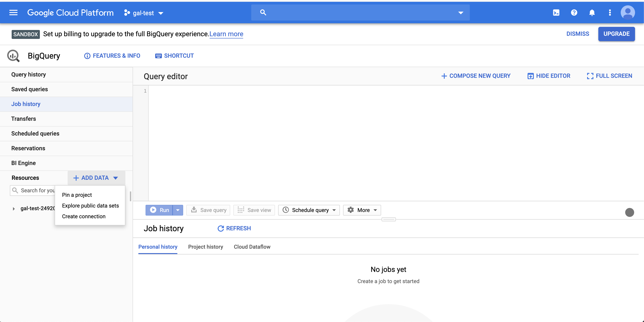Click the UPGRADE button
Screen dimensions: 644x322
pyautogui.click(x=616, y=34)
